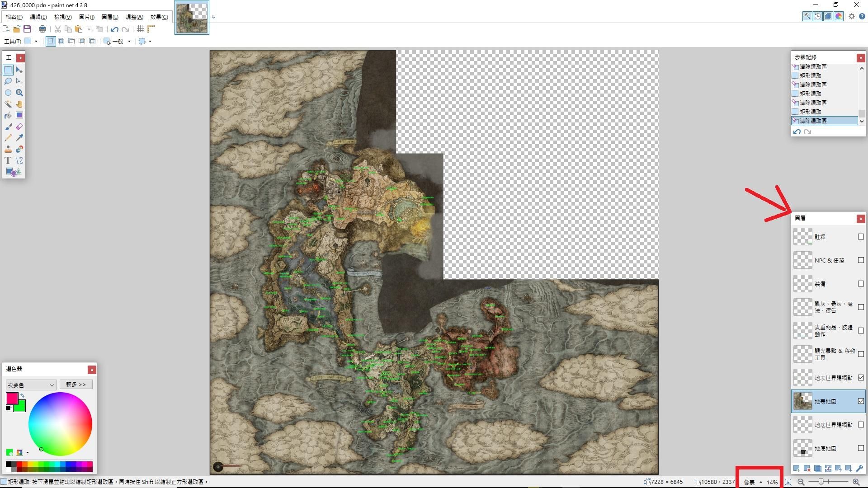
Task: Show the 地底地圖 layer
Action: 861,448
